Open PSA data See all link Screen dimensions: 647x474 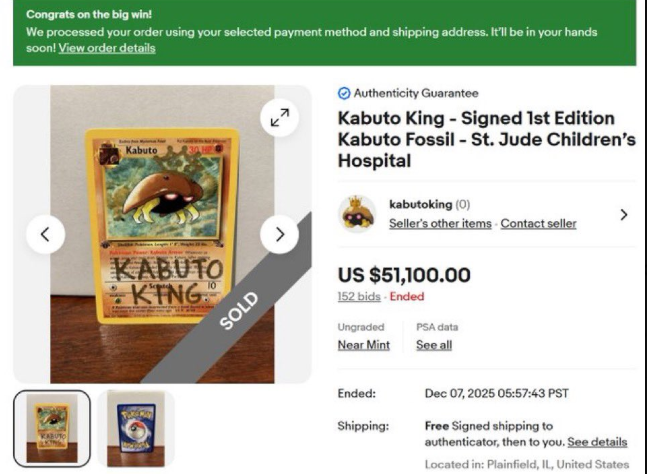pos(433,344)
